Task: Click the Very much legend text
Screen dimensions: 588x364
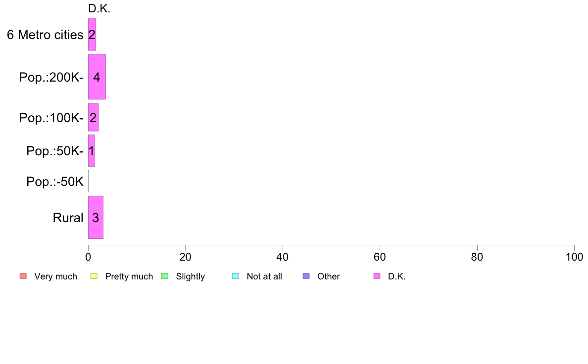Action: 55,276
